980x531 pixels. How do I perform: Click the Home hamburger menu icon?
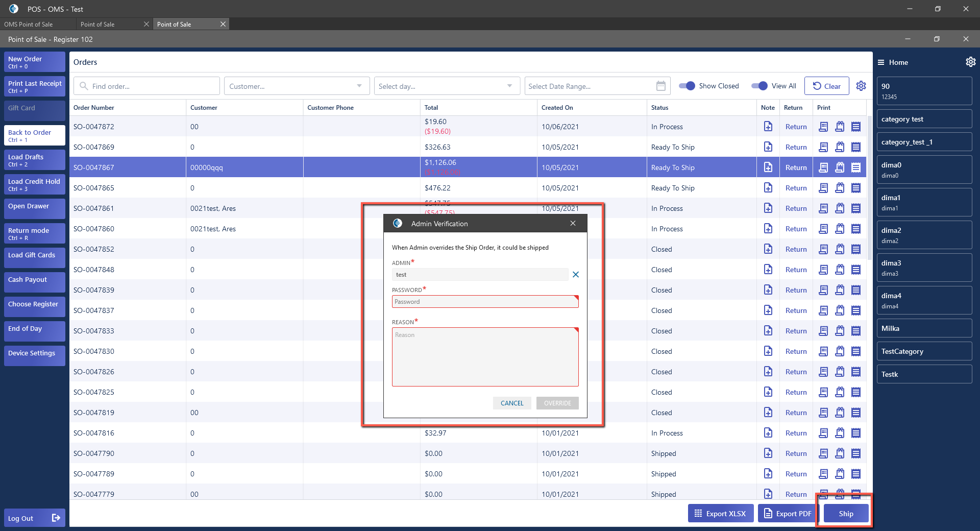(881, 62)
